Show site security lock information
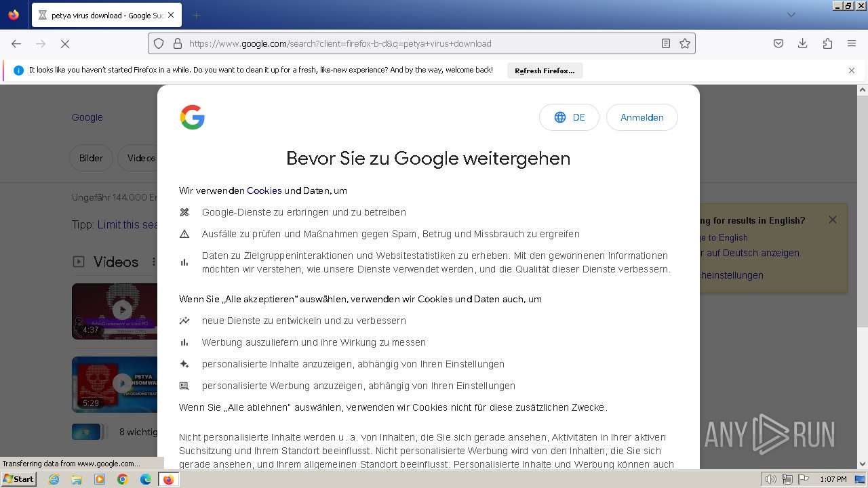Image resolution: width=868 pixels, height=488 pixels. point(178,43)
